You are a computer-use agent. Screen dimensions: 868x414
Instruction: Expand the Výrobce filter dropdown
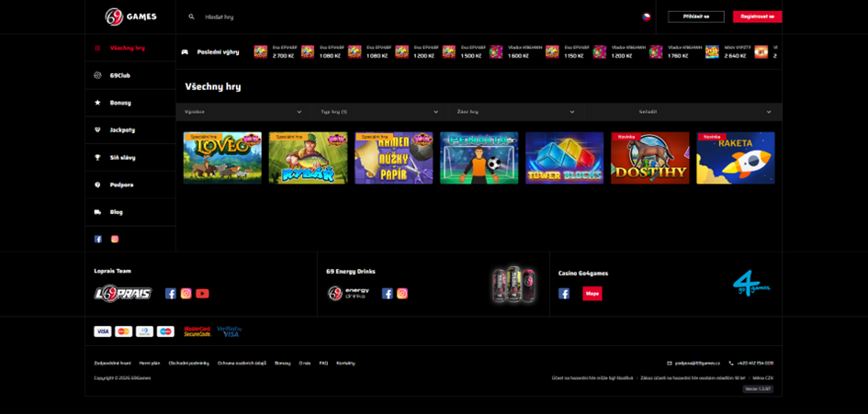click(x=243, y=112)
